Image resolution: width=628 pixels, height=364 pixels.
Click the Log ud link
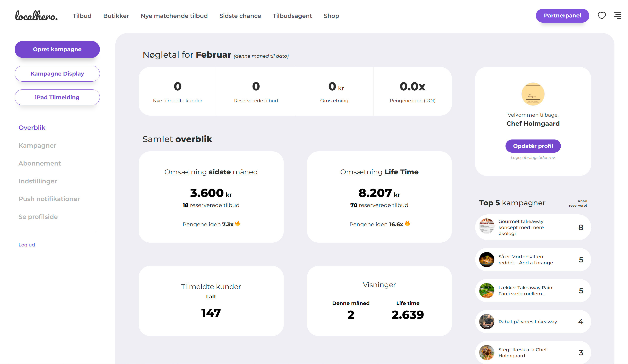(x=27, y=245)
